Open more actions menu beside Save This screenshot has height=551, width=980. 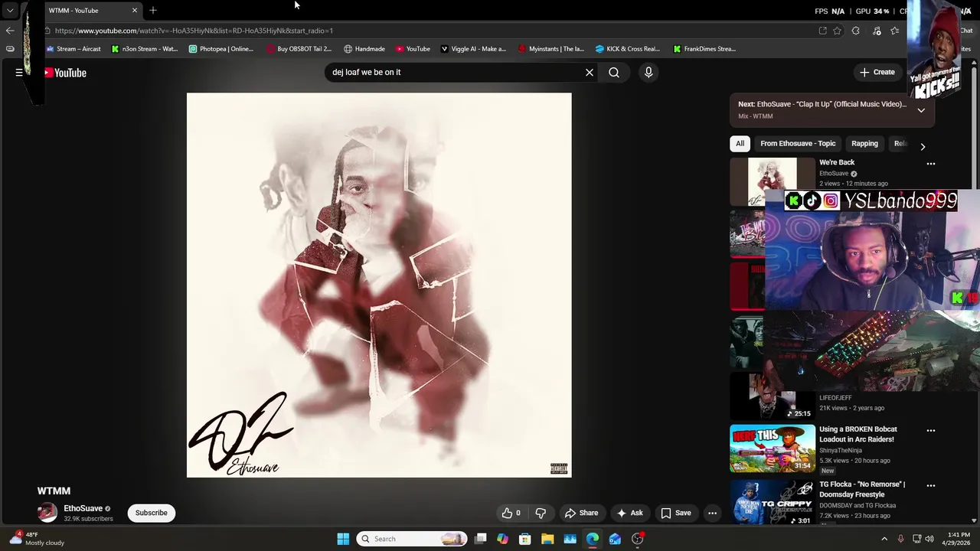(x=712, y=513)
